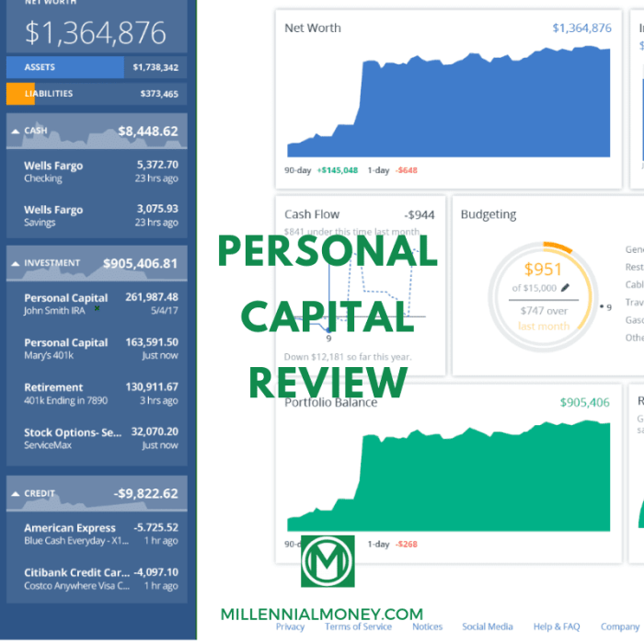This screenshot has width=644, height=644.
Task: Click the -$944 Cash Flow value
Action: point(420,214)
